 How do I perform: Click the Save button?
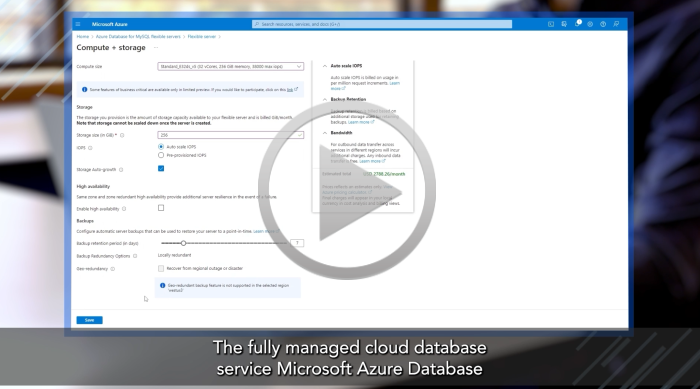point(89,320)
